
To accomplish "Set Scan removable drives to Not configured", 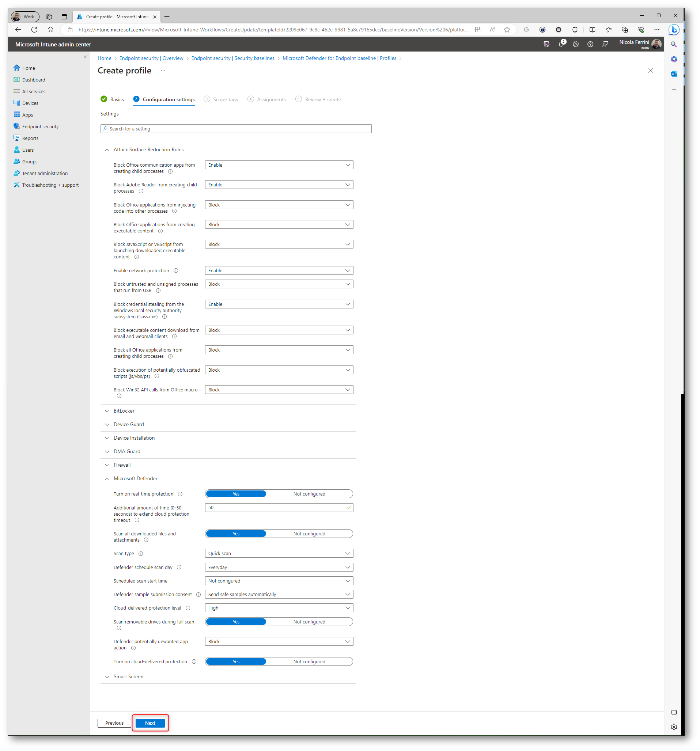I will tap(309, 621).
